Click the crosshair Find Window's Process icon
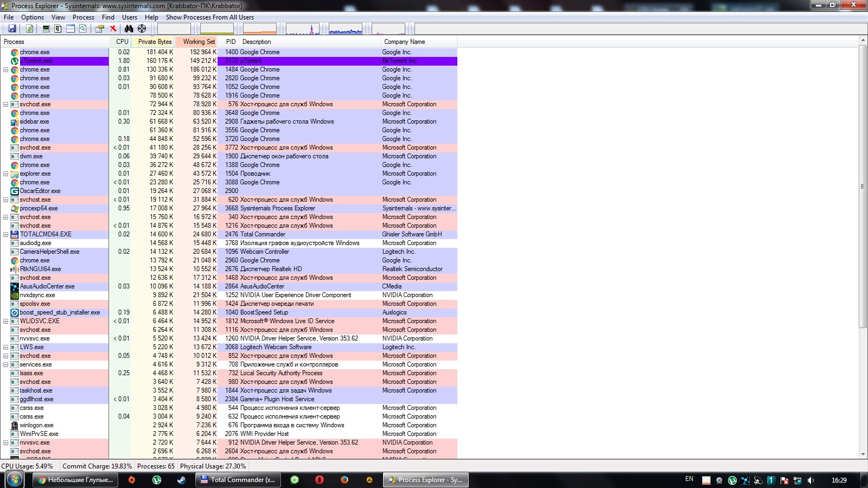 [142, 29]
